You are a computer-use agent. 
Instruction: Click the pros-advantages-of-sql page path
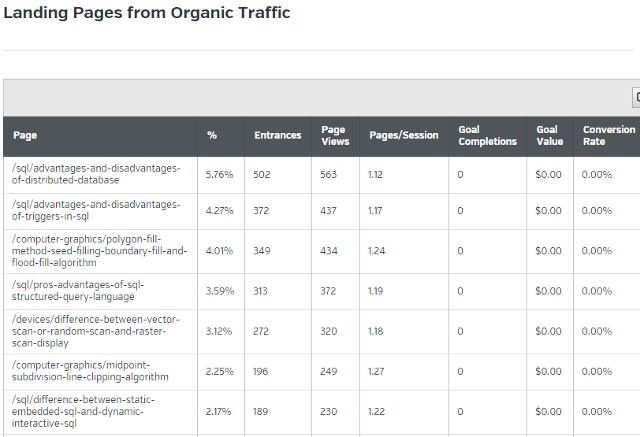78,291
